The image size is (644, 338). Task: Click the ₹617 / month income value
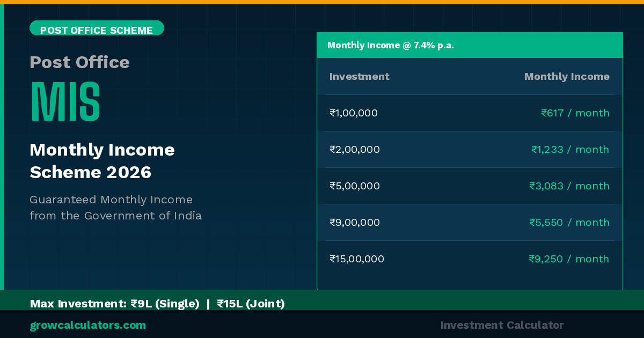[x=575, y=113]
